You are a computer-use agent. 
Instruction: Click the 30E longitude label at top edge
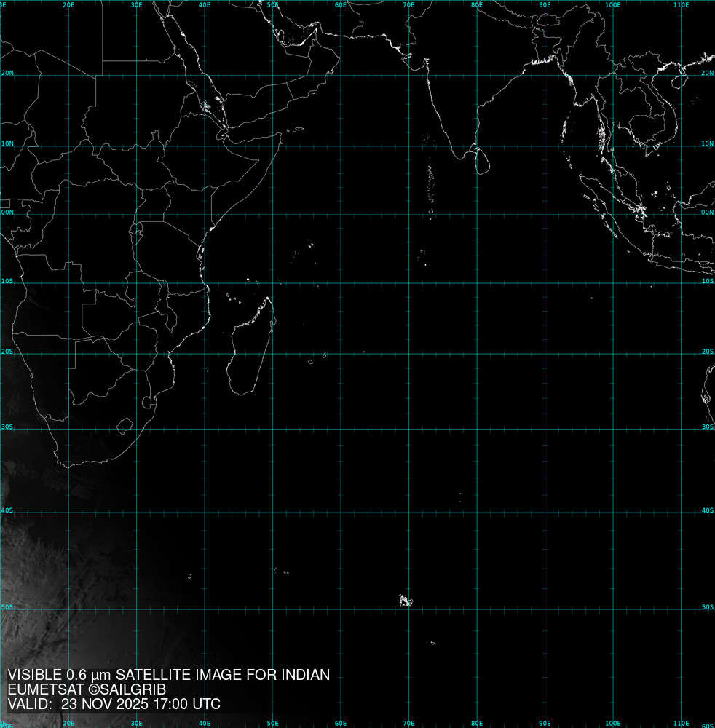pyautogui.click(x=136, y=5)
